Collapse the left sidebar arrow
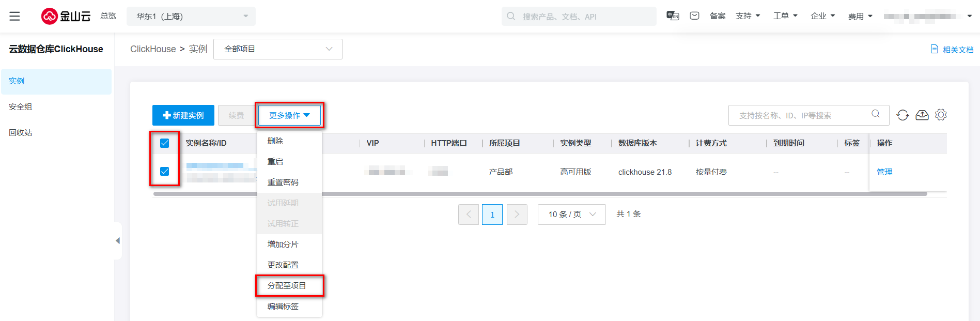Image resolution: width=980 pixels, height=321 pixels. tap(118, 241)
